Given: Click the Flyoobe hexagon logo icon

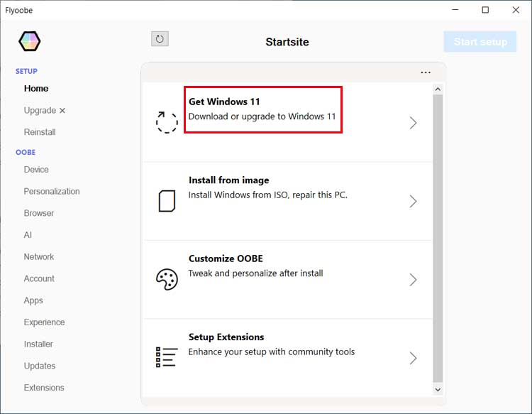Looking at the screenshot, I should pos(30,42).
